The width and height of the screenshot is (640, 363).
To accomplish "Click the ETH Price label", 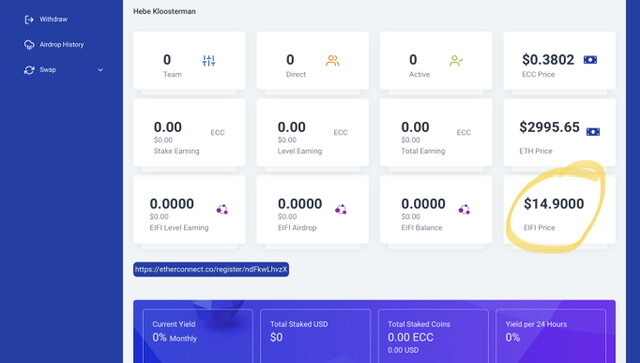I will click(x=536, y=151).
